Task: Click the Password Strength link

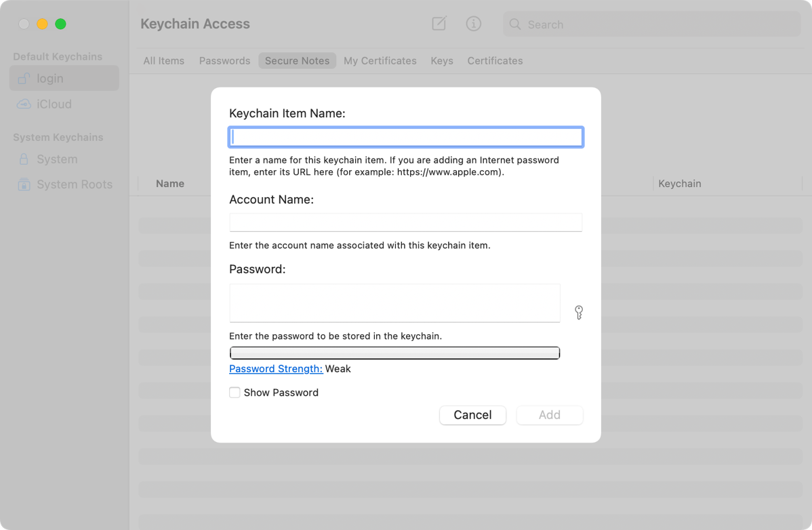Action: tap(275, 369)
